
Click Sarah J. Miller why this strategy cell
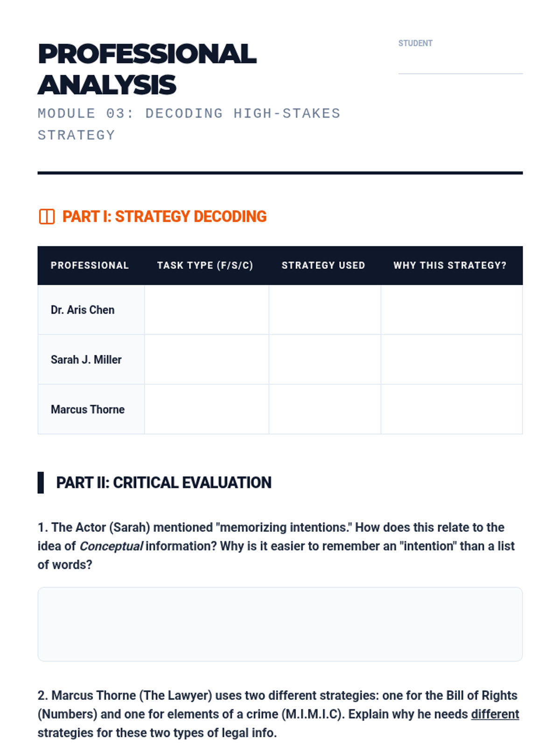click(452, 359)
